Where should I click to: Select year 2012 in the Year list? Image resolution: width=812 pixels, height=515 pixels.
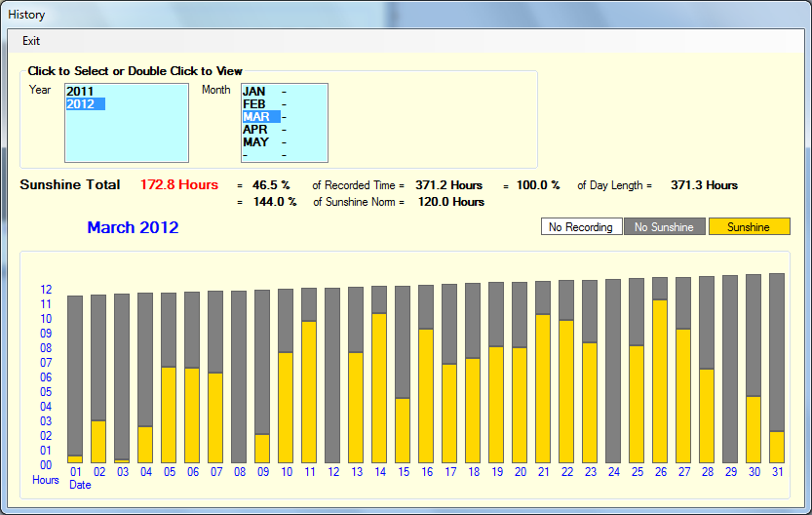81,104
